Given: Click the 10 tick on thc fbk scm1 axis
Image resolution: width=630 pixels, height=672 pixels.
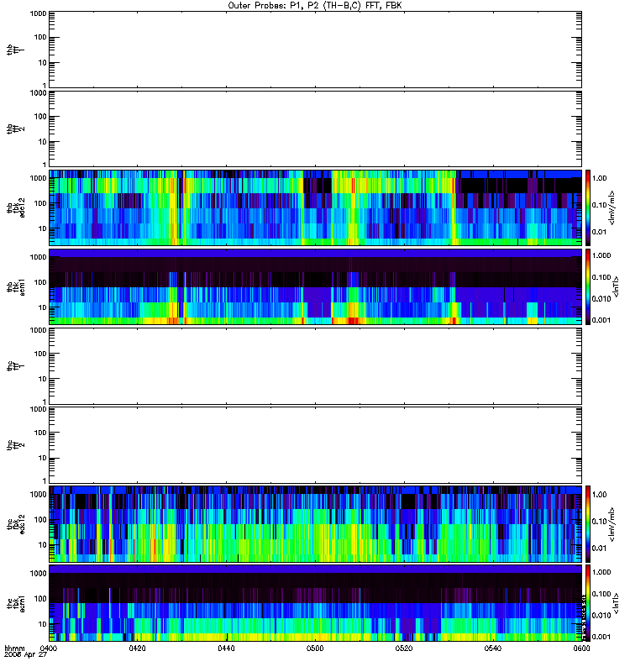Looking at the screenshot, I should [43, 624].
